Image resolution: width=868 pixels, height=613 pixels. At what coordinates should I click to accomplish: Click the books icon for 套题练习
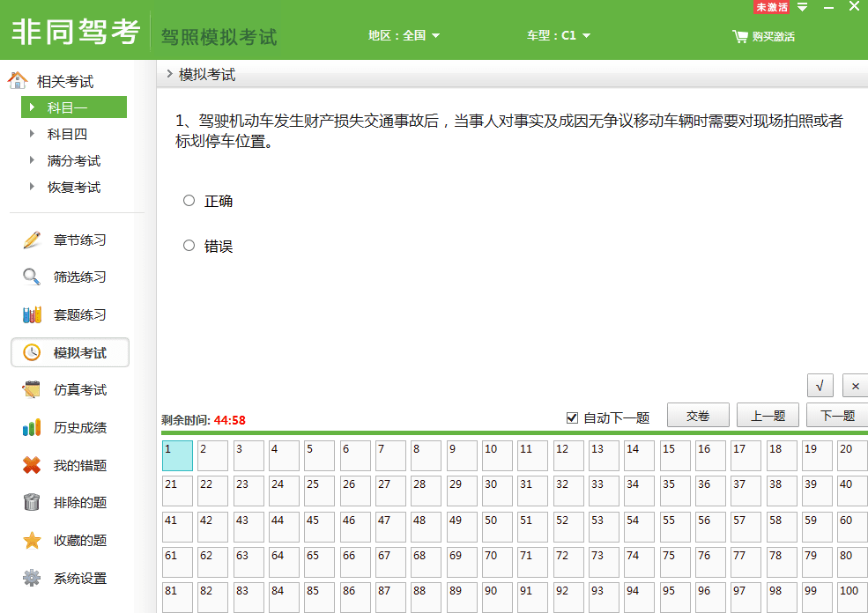click(x=32, y=315)
